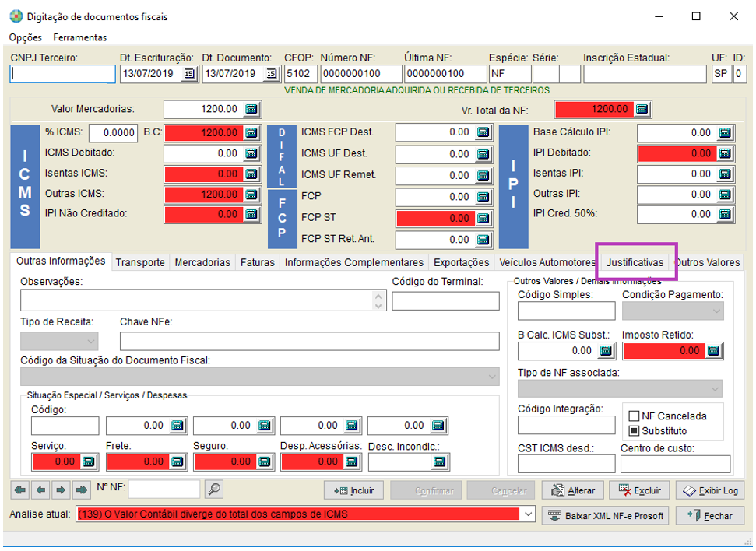Click the CNPJ Terceiro input field

[63, 74]
